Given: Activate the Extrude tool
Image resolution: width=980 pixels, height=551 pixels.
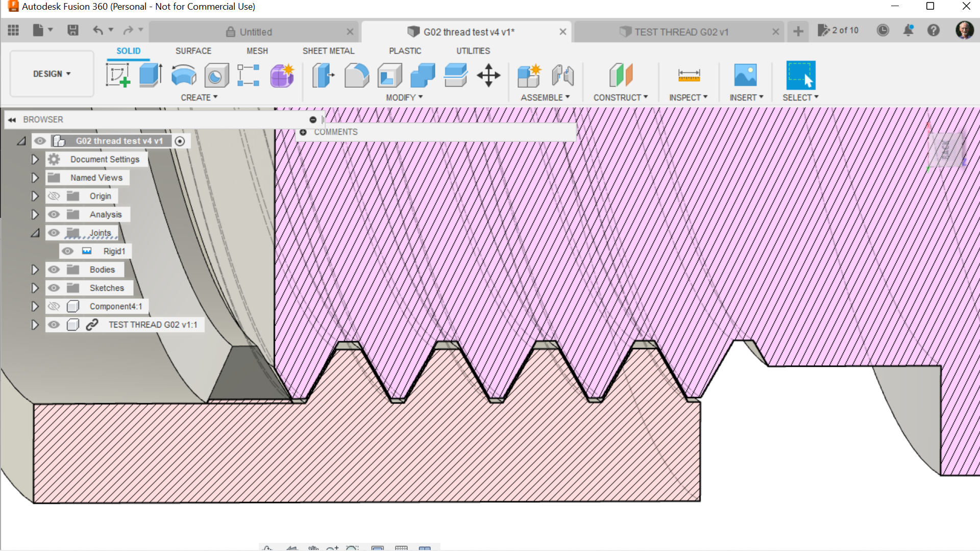Looking at the screenshot, I should click(150, 75).
